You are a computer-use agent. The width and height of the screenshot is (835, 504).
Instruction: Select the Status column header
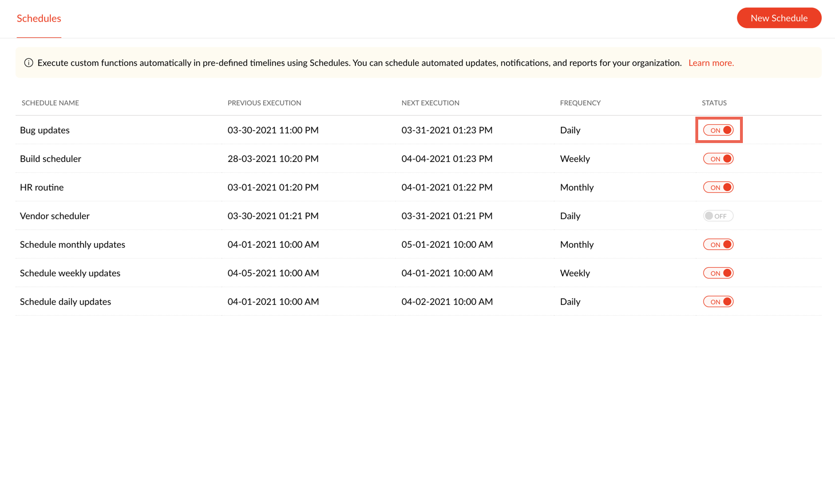pyautogui.click(x=714, y=103)
